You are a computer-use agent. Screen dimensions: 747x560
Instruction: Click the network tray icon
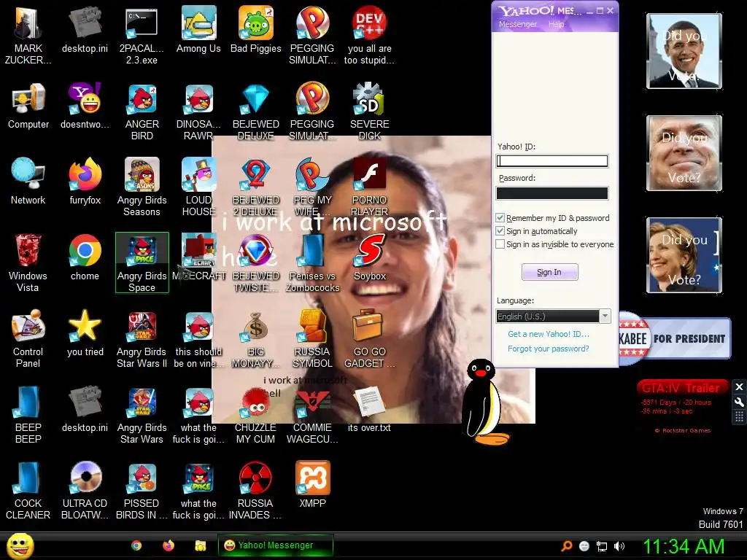(602, 546)
